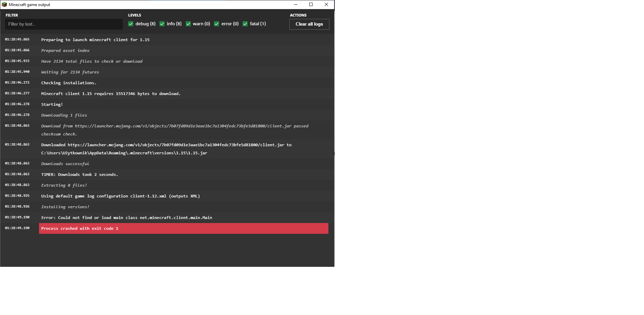The image size is (644, 315).
Task: Select the 'Waiting for 2134 futures' line
Action: click(x=70, y=72)
